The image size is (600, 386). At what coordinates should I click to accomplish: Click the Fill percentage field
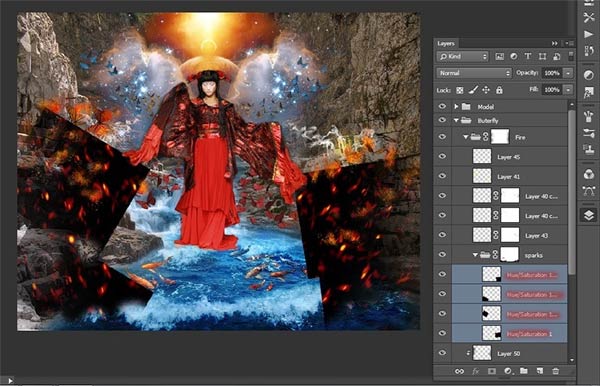(x=552, y=90)
